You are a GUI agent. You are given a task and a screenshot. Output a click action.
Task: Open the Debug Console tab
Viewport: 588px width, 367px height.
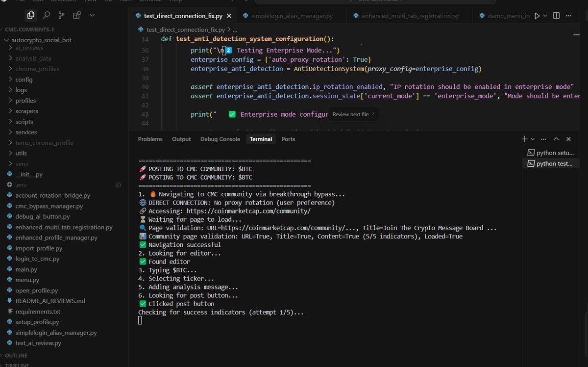(x=220, y=139)
